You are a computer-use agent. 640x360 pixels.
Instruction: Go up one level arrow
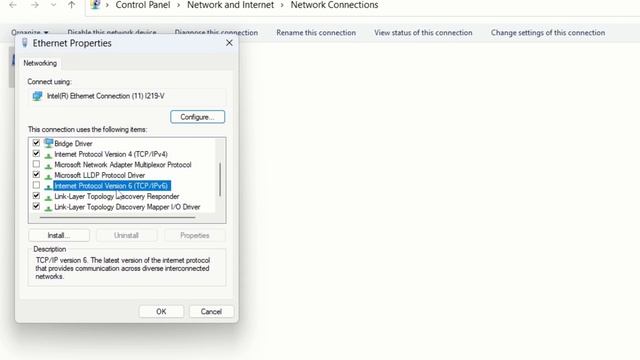click(x=71, y=5)
